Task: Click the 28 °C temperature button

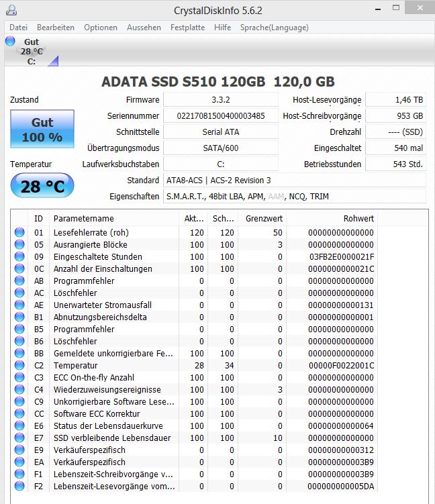Action: [x=42, y=186]
